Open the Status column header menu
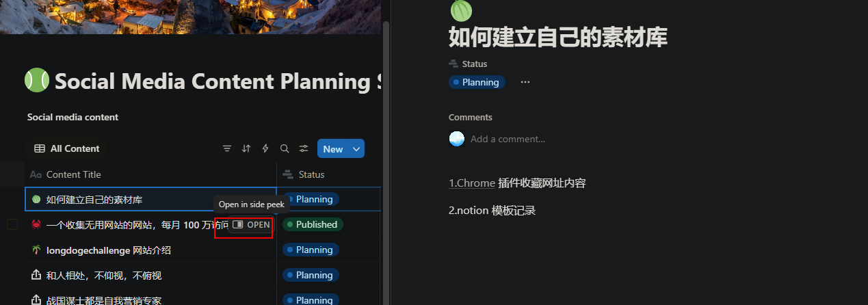 click(328, 174)
